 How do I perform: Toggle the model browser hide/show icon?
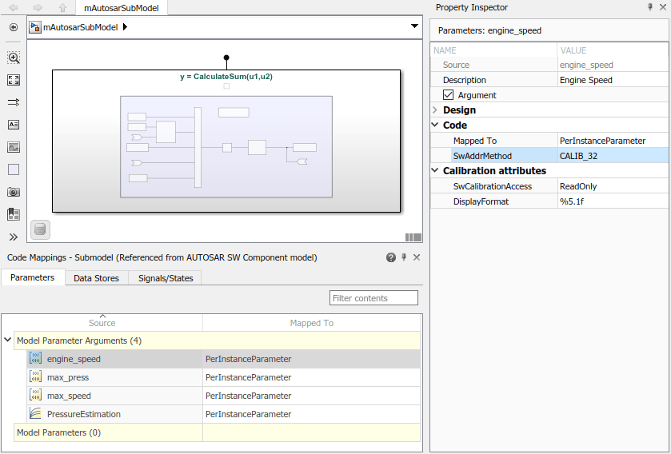pyautogui.click(x=13, y=27)
